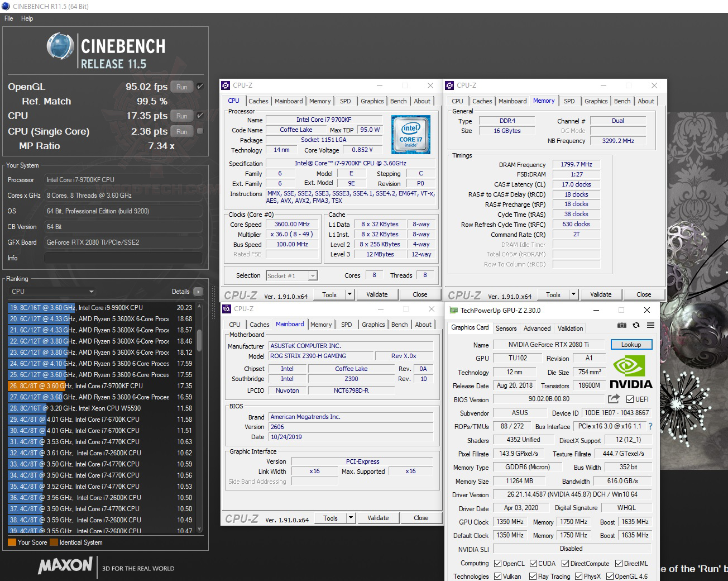Switch to the Bench tab in the CPU-Z Mainboard window
Screen dimensions: 728x581
coord(400,325)
